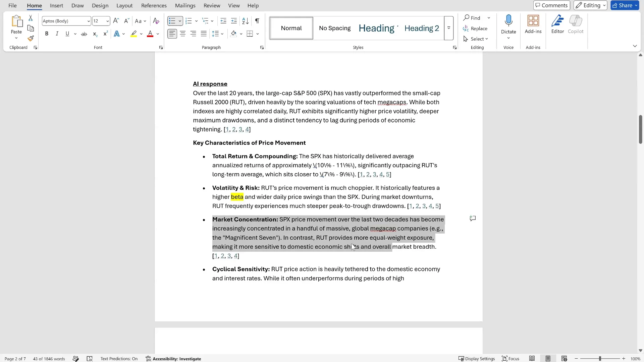Open the References tab
The width and height of the screenshot is (644, 362).
click(154, 5)
